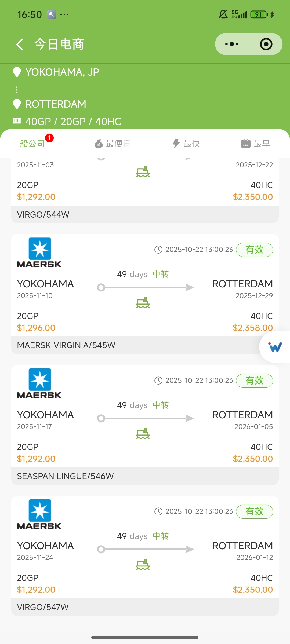Tap the circular close mini program icon

point(266,44)
